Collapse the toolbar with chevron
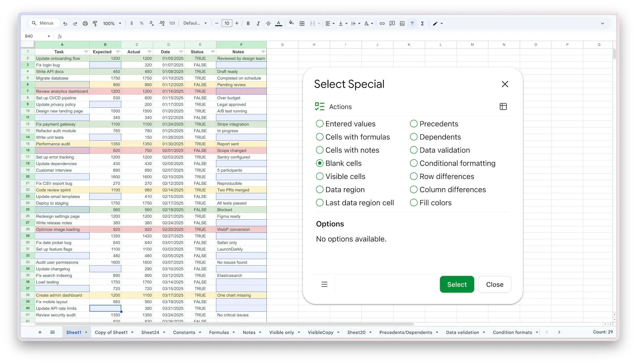The image size is (637, 364). click(x=602, y=23)
